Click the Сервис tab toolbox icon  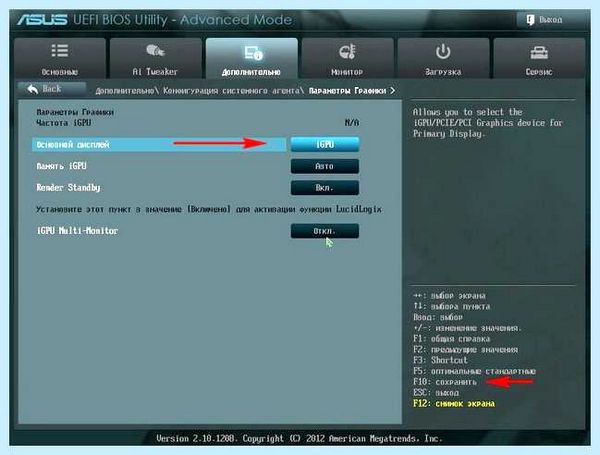click(539, 52)
